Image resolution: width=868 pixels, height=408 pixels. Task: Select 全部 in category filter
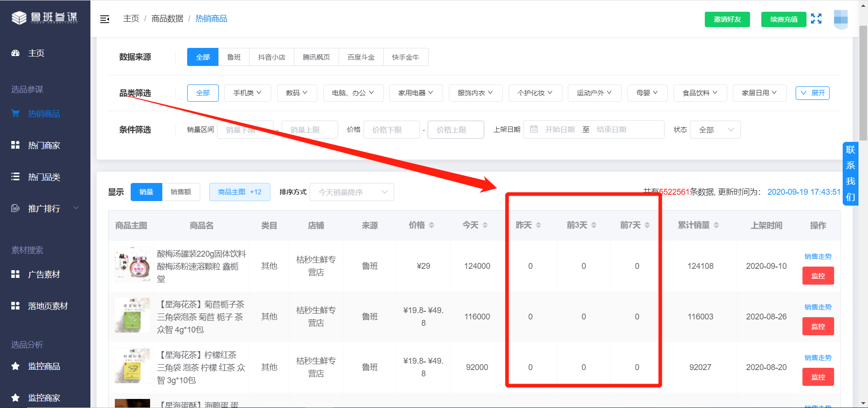(x=203, y=93)
